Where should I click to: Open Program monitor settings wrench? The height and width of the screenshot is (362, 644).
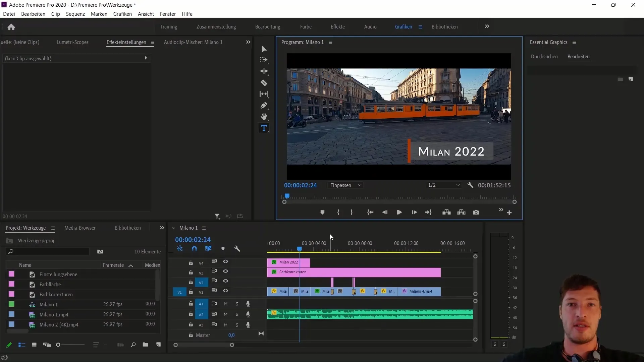coord(470,185)
